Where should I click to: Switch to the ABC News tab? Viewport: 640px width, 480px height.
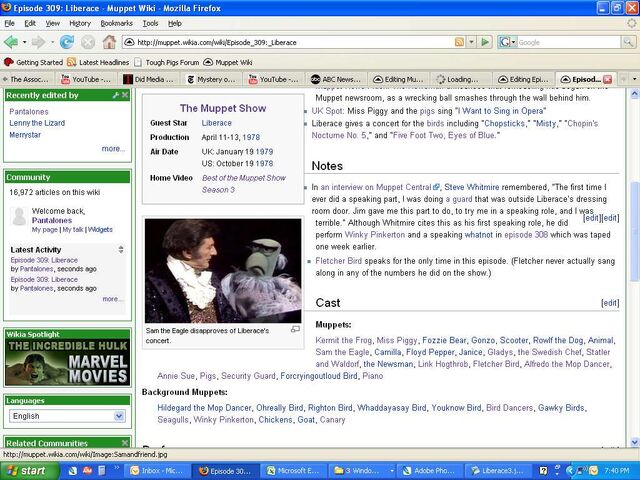point(337,79)
